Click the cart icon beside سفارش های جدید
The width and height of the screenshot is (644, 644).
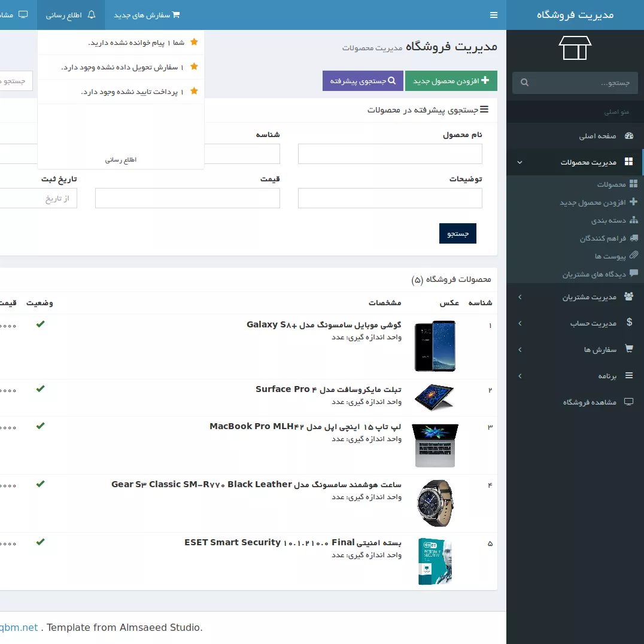[x=176, y=15]
